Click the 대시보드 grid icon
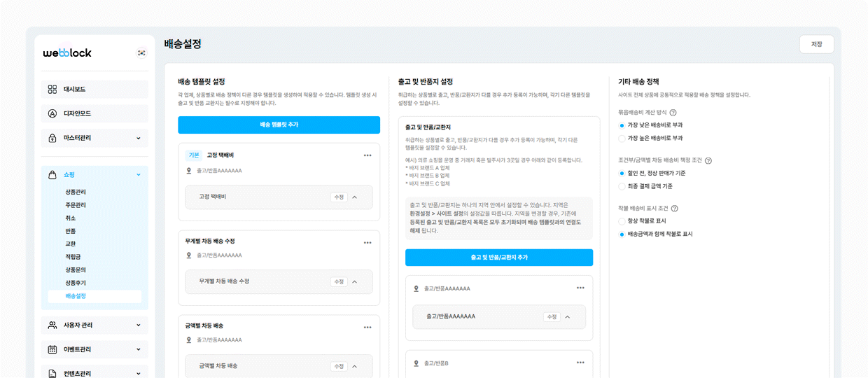The image size is (868, 378). (52, 89)
